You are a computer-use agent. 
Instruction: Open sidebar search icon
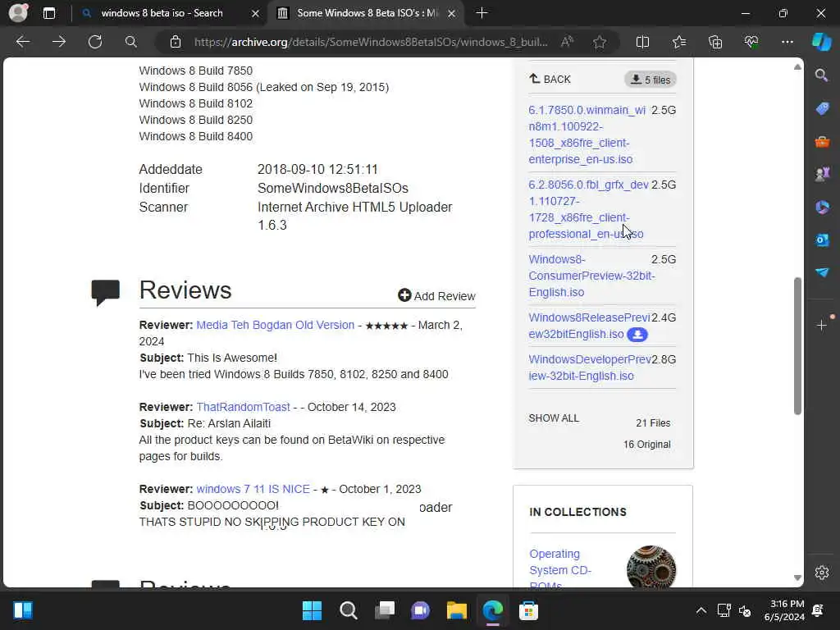coord(822,75)
